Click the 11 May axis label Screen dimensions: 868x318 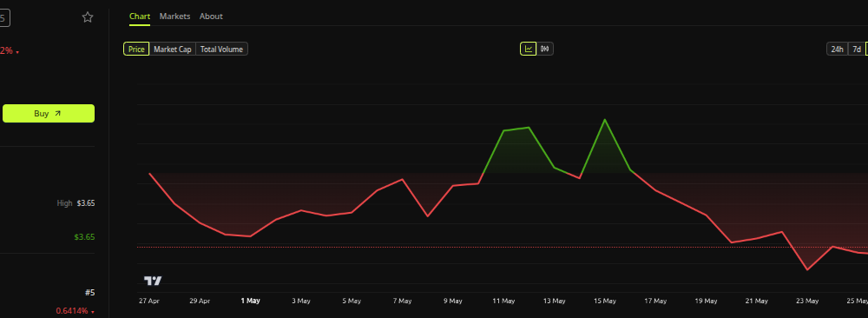[x=503, y=301]
